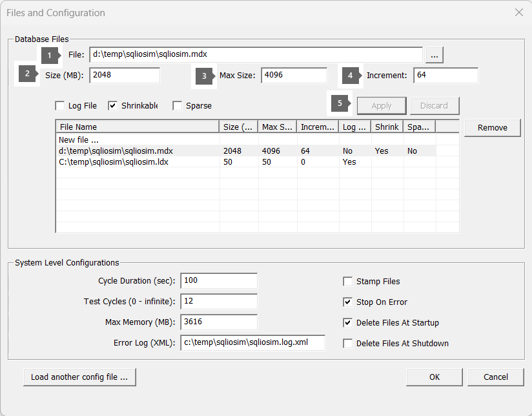Click the File Name column header
This screenshot has height=416, width=532.
[137, 127]
